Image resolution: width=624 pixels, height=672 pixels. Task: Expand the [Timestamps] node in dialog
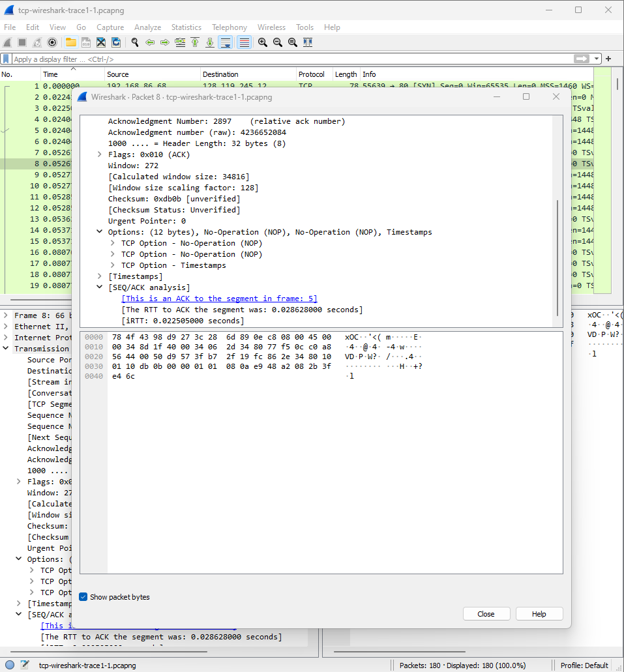100,276
